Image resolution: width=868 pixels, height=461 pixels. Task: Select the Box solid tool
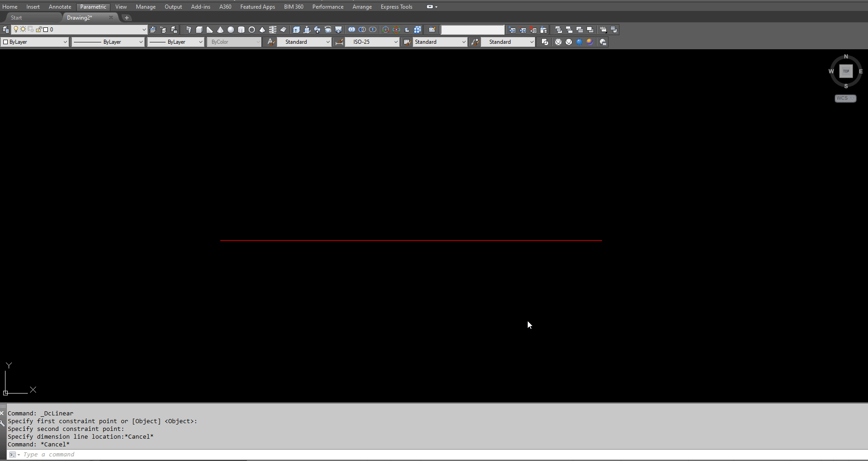pyautogui.click(x=199, y=30)
